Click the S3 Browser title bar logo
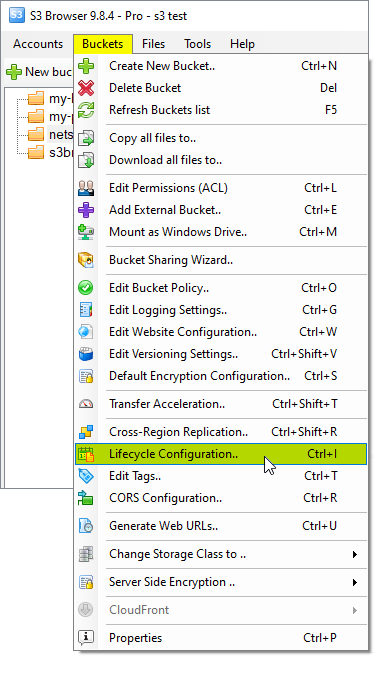 pos(16,15)
